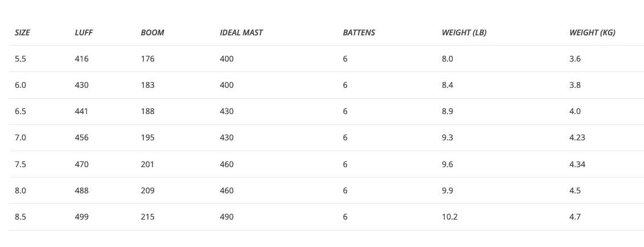
Task: Select the 8.9 weight in pounds cell
Action: click(447, 111)
